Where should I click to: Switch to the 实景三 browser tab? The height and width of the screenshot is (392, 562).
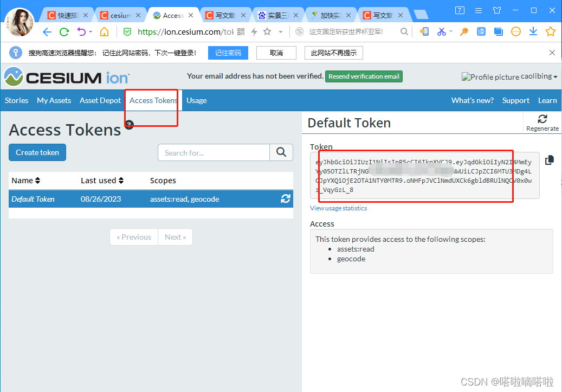tap(279, 15)
